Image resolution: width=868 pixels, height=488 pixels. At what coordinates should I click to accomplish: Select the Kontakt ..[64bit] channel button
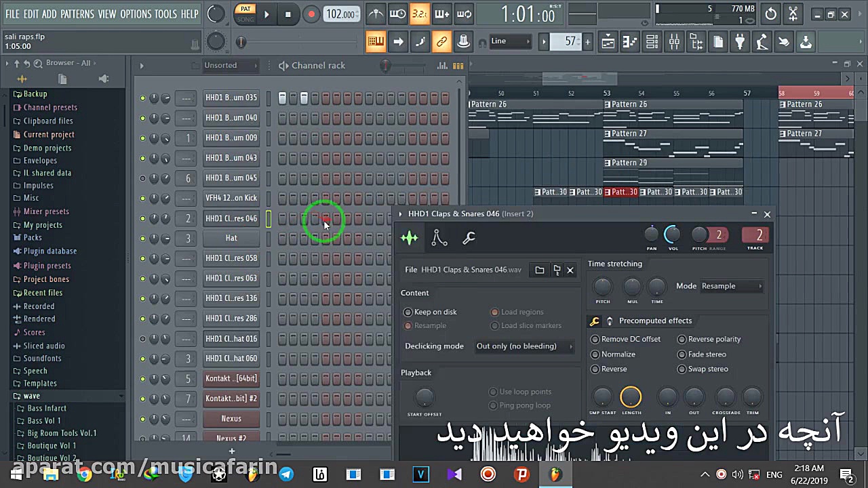pos(231,379)
